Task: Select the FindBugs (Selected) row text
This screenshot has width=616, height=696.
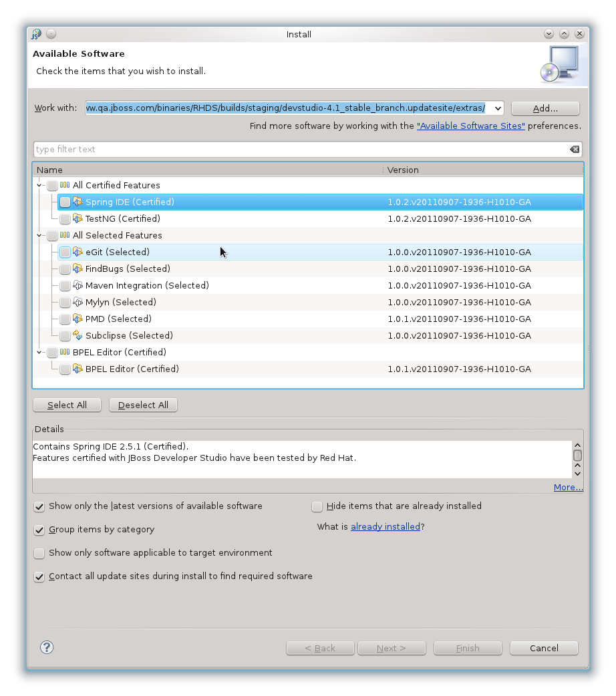Action: coord(128,269)
